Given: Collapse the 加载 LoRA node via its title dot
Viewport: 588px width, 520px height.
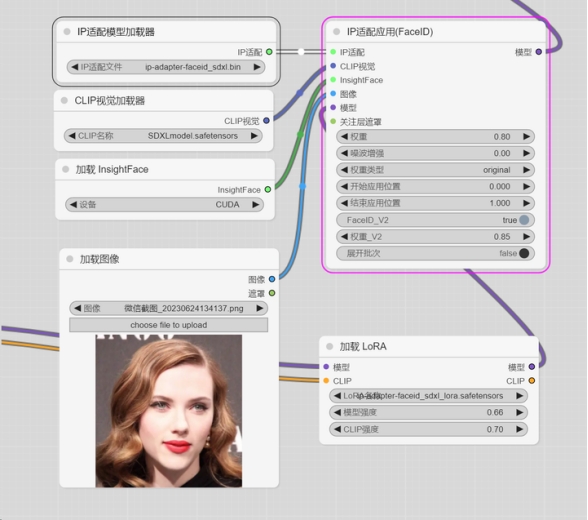Looking at the screenshot, I should [x=330, y=346].
